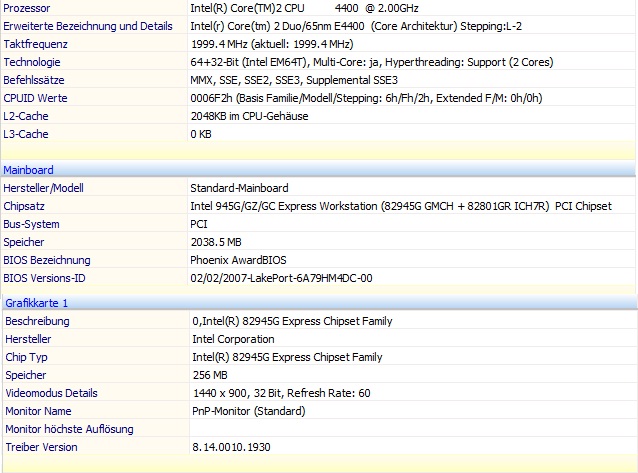Click the BIOS Versions-ID row label
The height and width of the screenshot is (473, 638).
(x=45, y=278)
